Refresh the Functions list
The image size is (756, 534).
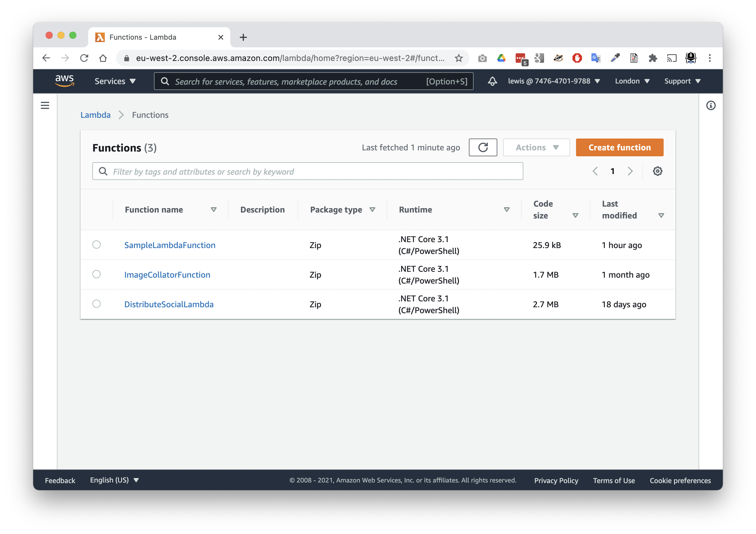pyautogui.click(x=483, y=147)
